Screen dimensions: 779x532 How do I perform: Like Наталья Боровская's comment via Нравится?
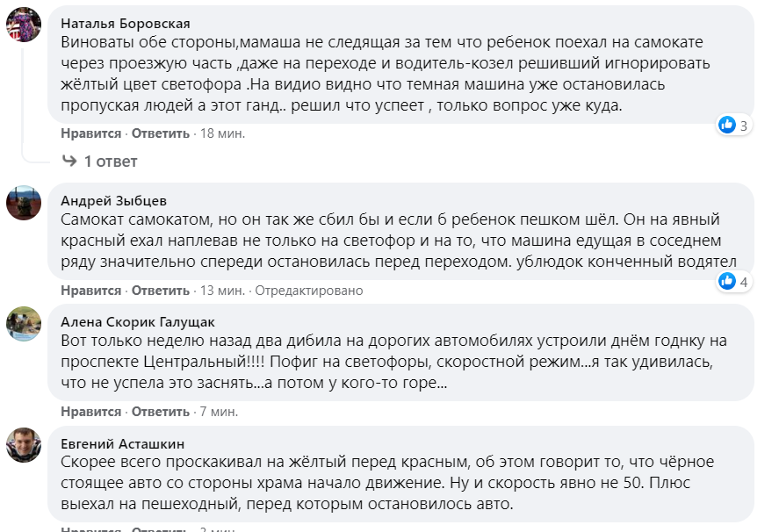point(90,133)
